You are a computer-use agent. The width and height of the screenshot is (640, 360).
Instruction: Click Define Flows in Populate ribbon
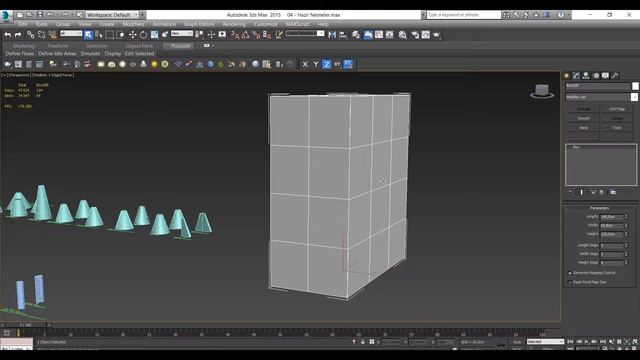click(20, 54)
